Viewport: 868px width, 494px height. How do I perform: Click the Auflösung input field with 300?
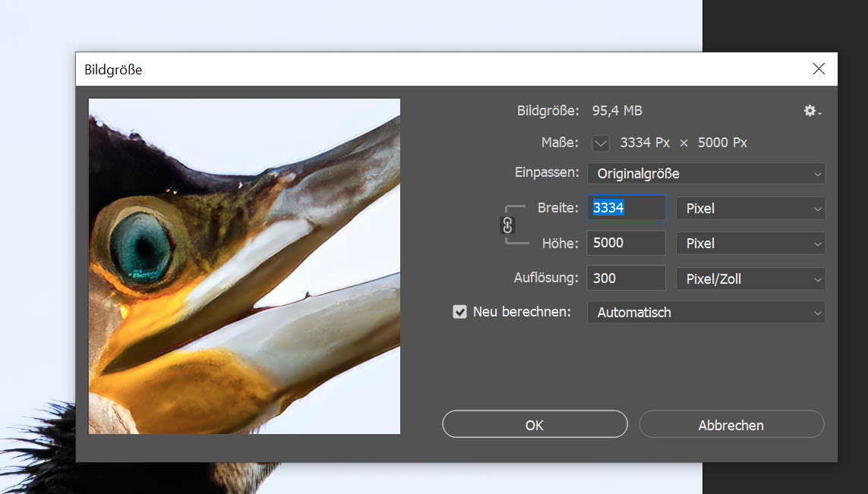click(x=626, y=278)
